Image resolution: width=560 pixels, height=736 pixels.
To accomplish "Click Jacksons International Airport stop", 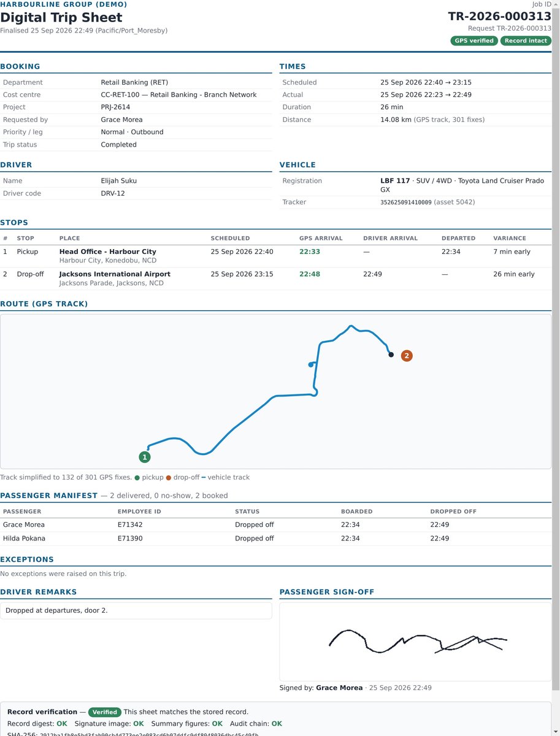I will click(115, 274).
